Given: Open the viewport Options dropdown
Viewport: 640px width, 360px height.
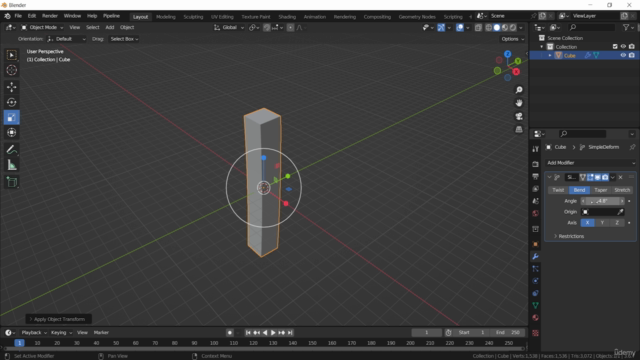Looking at the screenshot, I should tap(512, 39).
